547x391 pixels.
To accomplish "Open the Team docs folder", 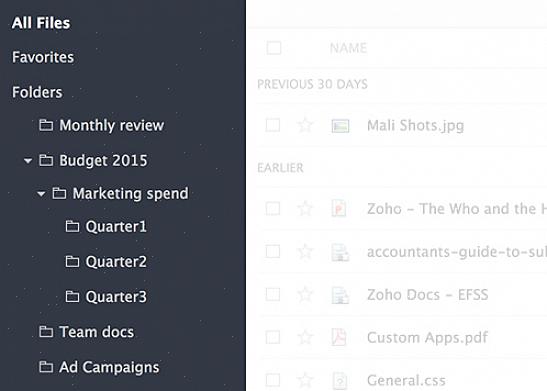I will click(97, 332).
